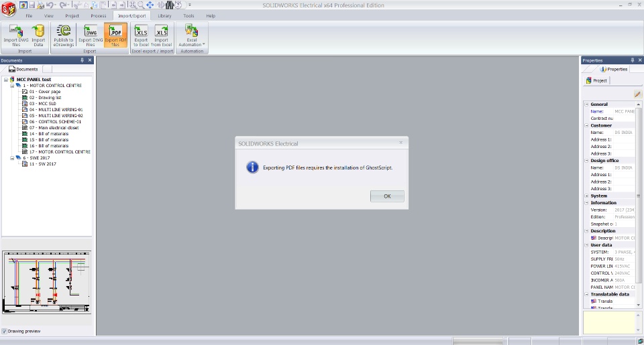Click the binoculars Find icon

point(170,5)
